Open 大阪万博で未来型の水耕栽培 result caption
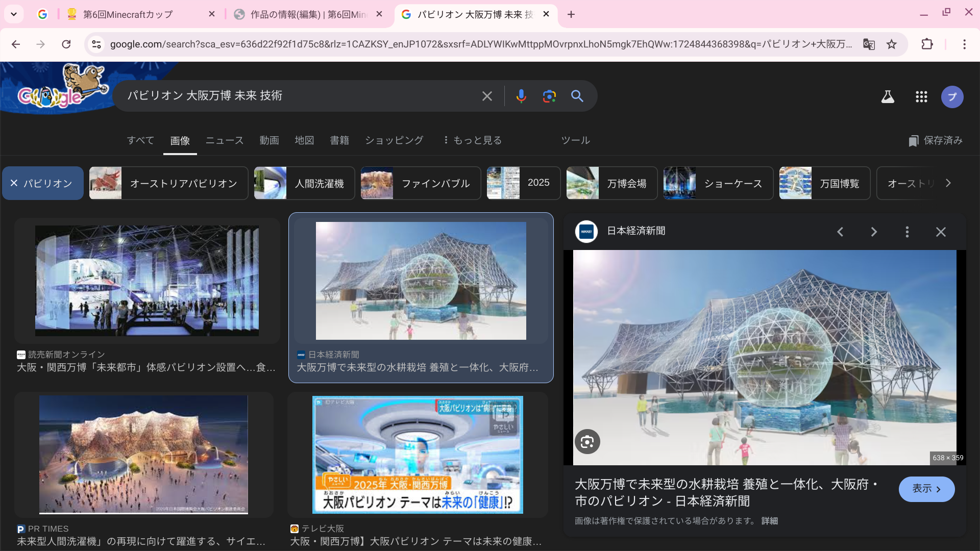This screenshot has height=551, width=980. 418,367
